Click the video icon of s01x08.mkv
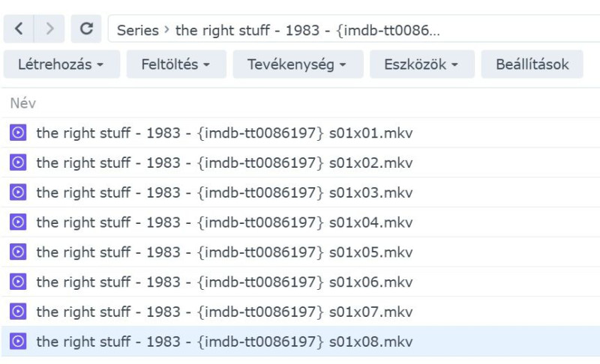Image resolution: width=600 pixels, height=364 pixels. coord(18,341)
